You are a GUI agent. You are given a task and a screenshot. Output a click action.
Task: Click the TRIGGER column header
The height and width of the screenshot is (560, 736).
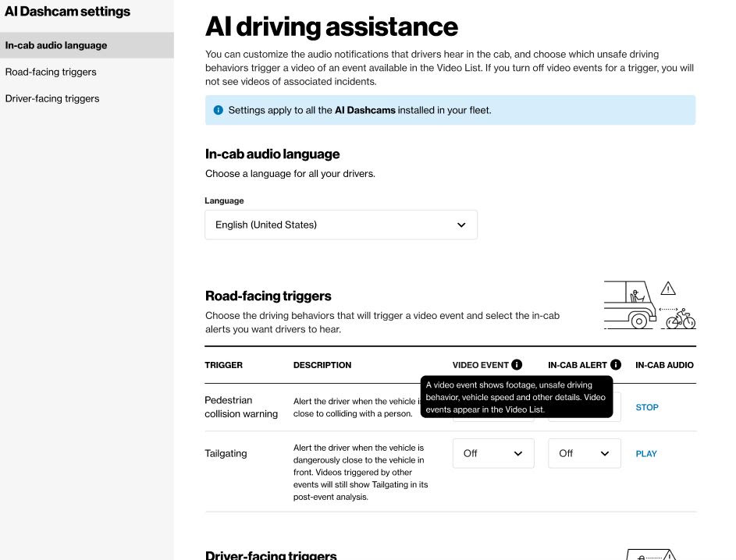coord(223,365)
